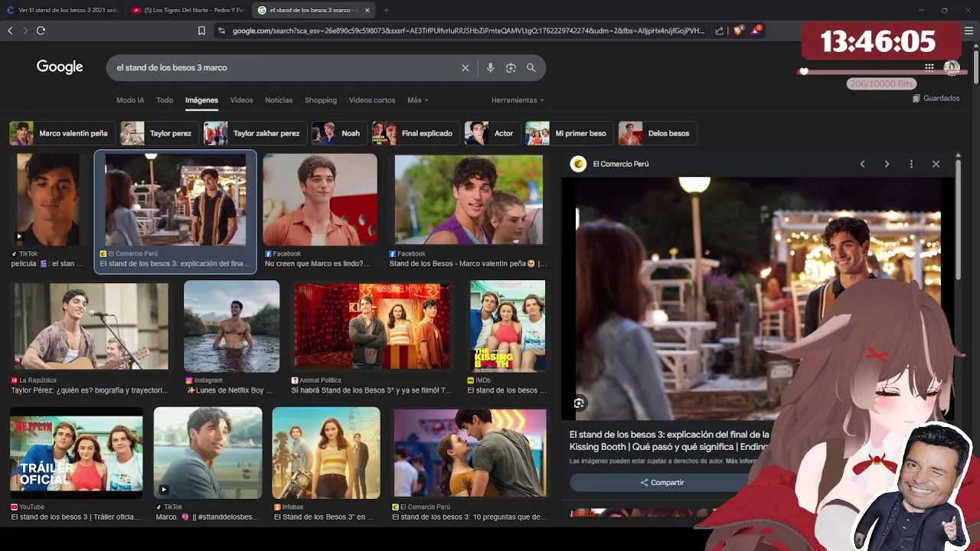Open the TikTok 'película' result thumbnail

click(x=47, y=199)
